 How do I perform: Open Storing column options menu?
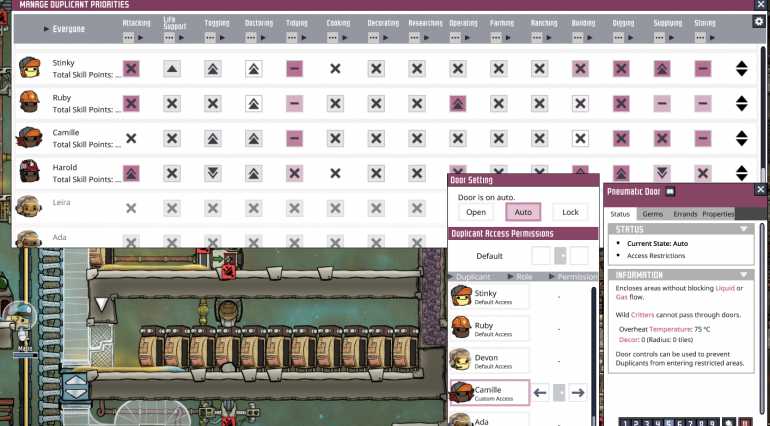coord(700,38)
